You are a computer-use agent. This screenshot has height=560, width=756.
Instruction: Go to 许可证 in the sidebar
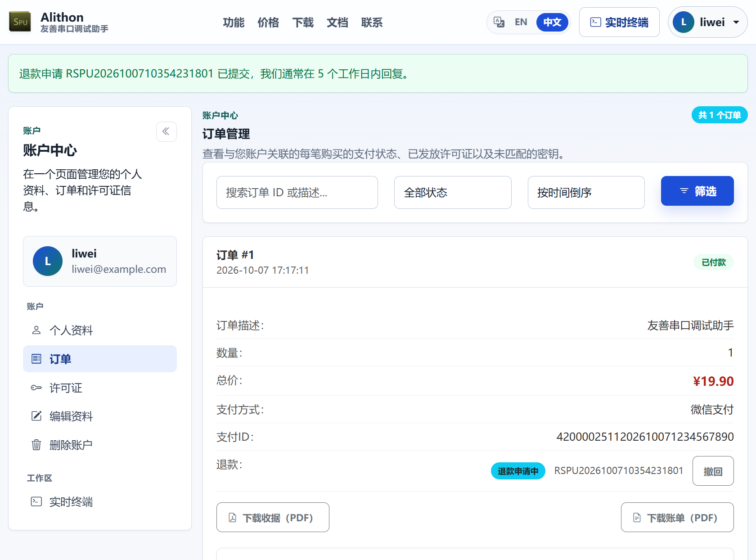(100, 388)
